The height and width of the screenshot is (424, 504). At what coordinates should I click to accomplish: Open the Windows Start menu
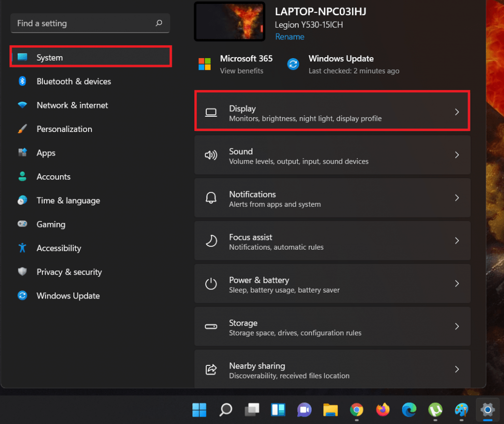(x=199, y=410)
